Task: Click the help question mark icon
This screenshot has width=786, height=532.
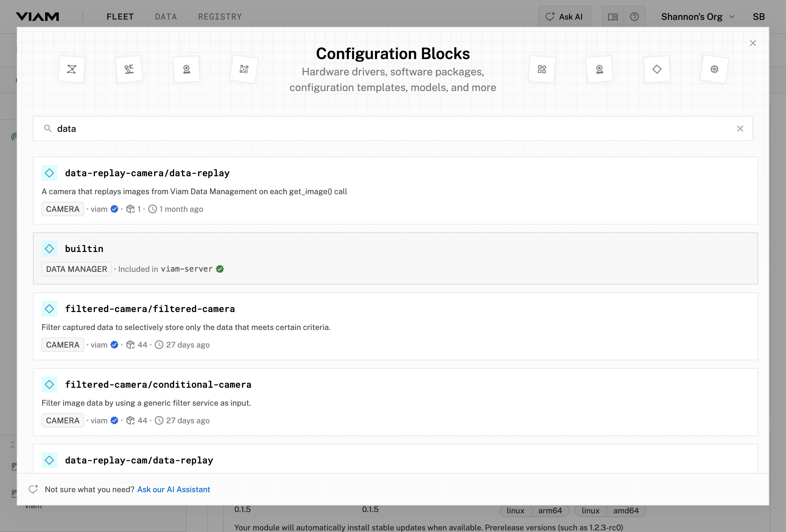Action: [x=634, y=16]
